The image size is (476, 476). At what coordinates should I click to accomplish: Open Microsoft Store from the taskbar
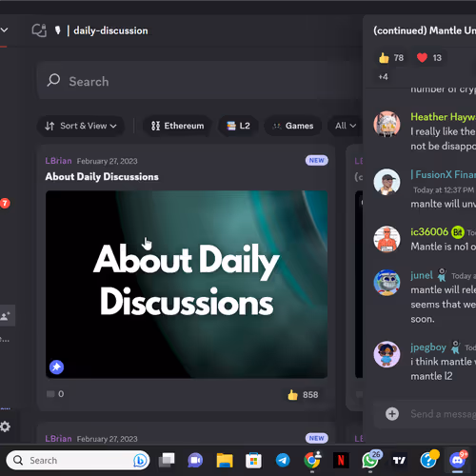click(253, 461)
